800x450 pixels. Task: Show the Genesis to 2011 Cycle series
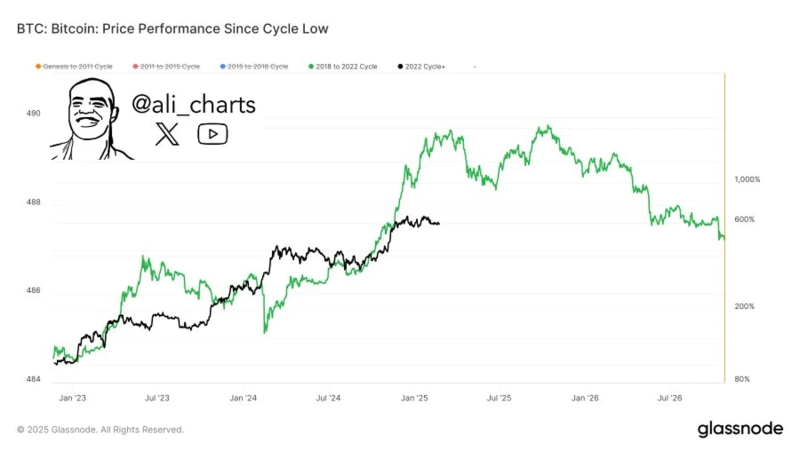(x=78, y=67)
